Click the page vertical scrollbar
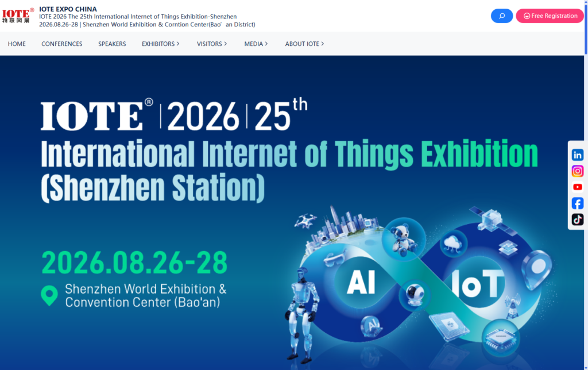Image resolution: width=588 pixels, height=370 pixels. (585, 172)
